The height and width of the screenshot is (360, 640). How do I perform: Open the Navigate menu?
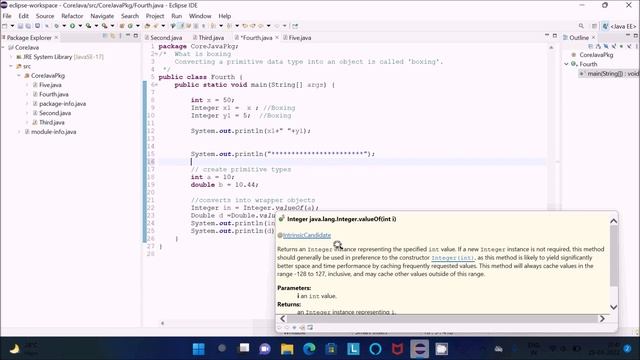pos(102,16)
